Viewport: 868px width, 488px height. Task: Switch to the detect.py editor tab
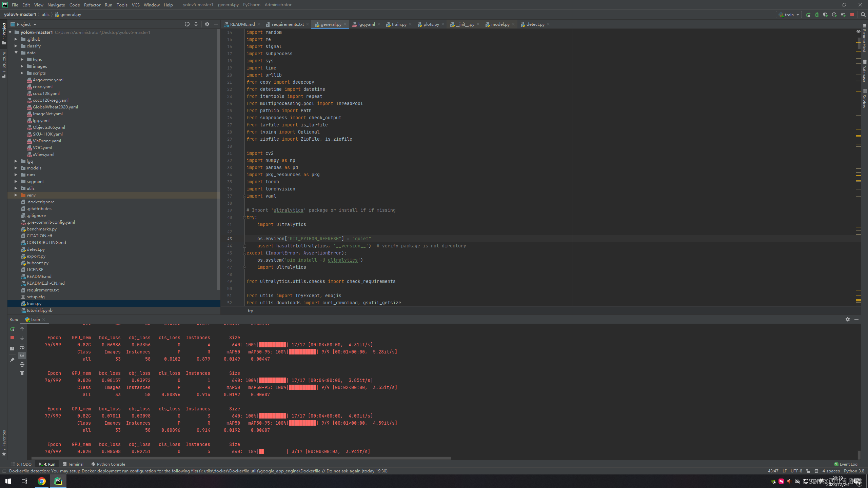pyautogui.click(x=535, y=24)
